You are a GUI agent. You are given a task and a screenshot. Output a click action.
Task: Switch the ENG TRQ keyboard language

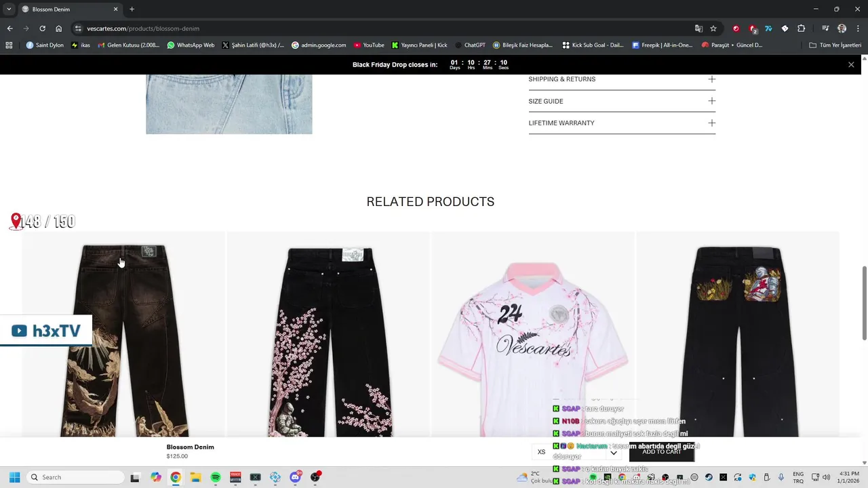click(798, 477)
